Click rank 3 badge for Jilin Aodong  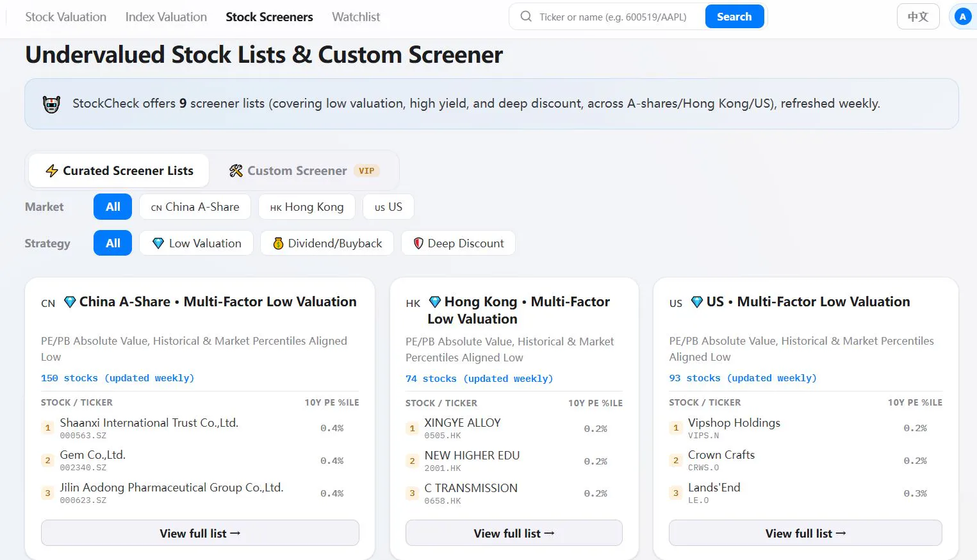coord(47,493)
